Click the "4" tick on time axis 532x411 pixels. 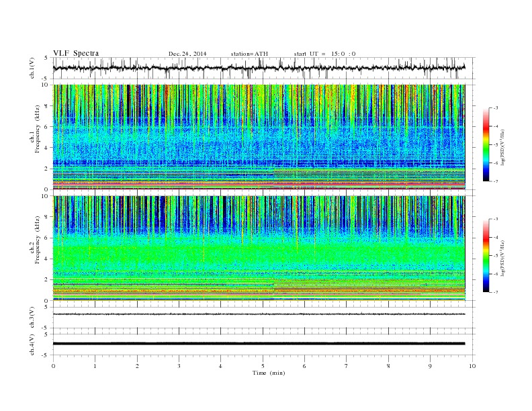point(220,366)
